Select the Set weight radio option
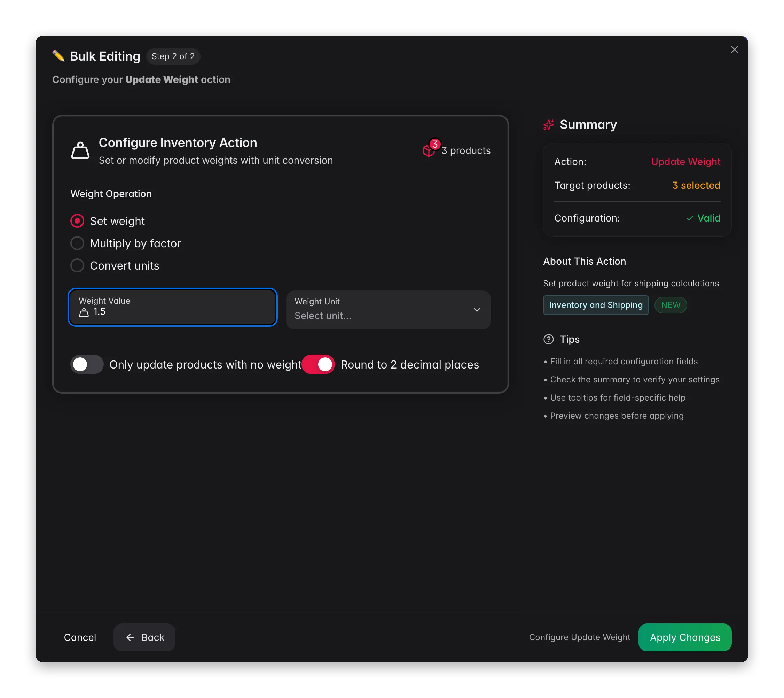Screen dimensions: 784x698 pyautogui.click(x=77, y=221)
